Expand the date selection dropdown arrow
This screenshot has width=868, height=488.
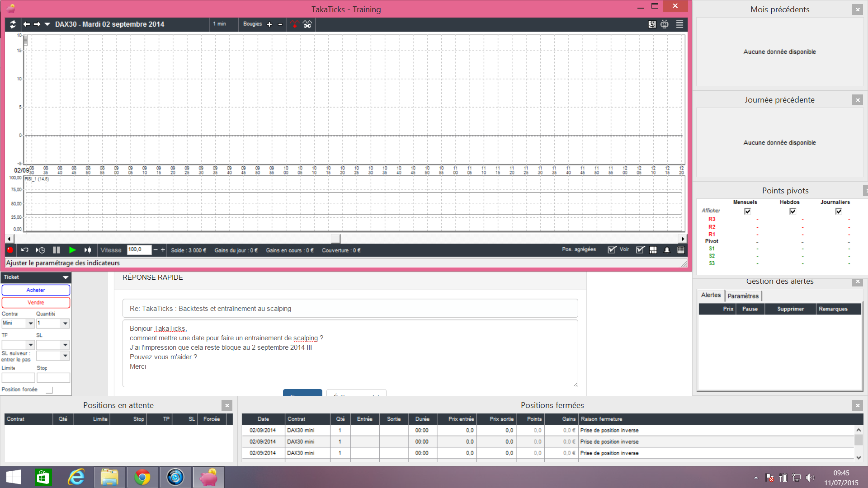click(47, 24)
